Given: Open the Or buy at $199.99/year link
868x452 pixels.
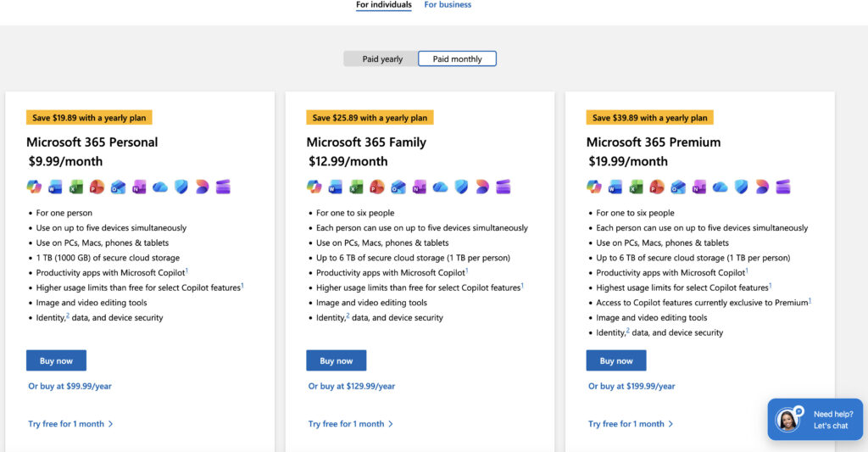Looking at the screenshot, I should [632, 386].
